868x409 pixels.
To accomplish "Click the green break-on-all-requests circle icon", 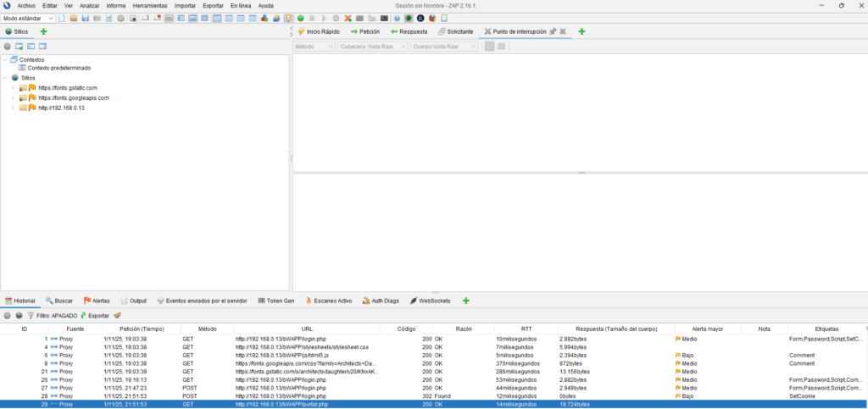I will [300, 18].
